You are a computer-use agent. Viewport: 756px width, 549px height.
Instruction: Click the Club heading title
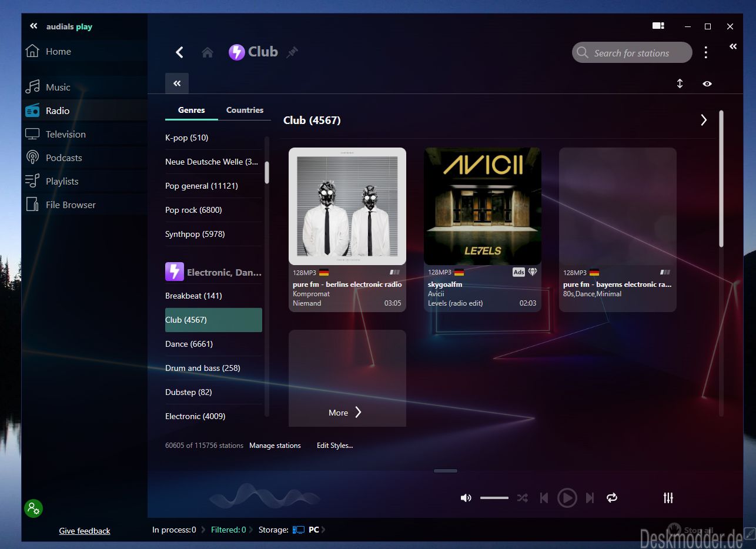263,52
